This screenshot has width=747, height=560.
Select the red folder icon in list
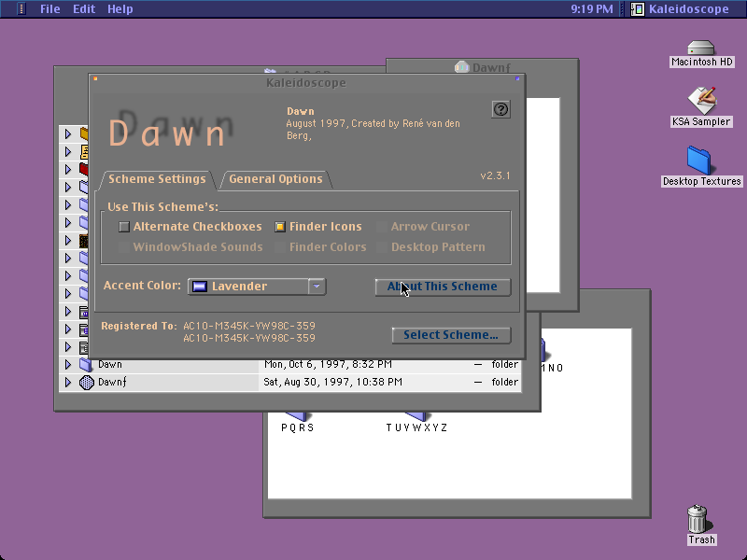84,169
